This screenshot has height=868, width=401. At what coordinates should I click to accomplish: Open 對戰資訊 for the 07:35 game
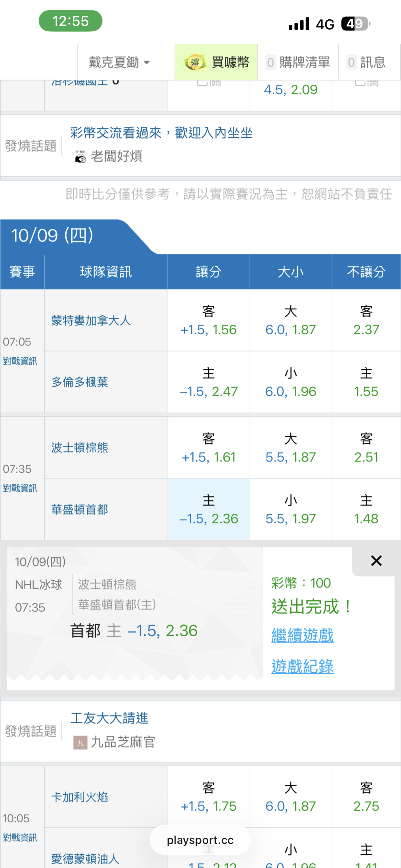20,488
